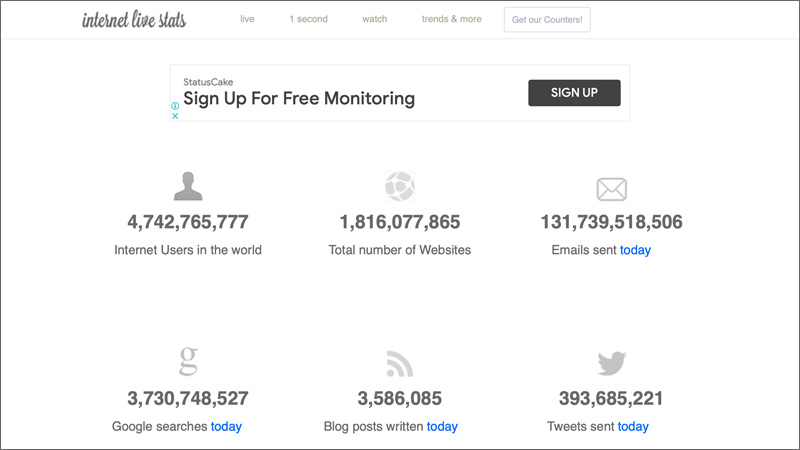Screen dimensions: 800x450
Task: Open the live menu item
Action: pyautogui.click(x=247, y=19)
